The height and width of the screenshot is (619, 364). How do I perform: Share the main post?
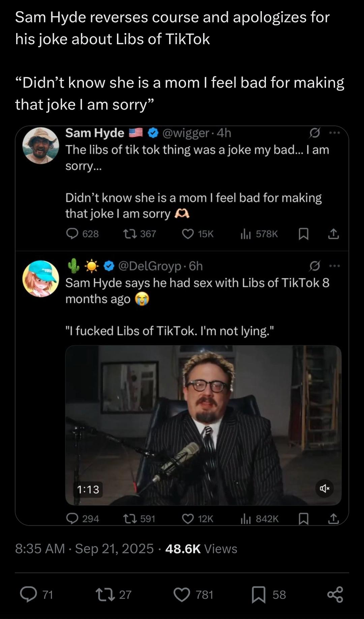[335, 594]
